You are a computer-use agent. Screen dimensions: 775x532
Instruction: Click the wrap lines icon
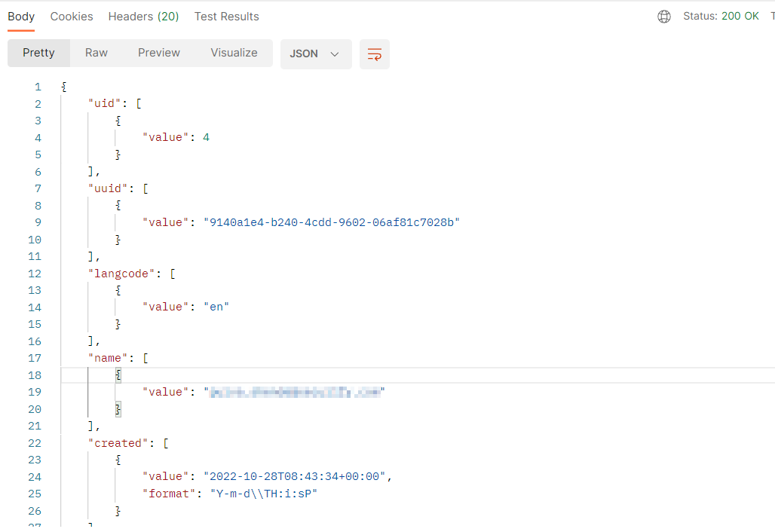(x=374, y=54)
